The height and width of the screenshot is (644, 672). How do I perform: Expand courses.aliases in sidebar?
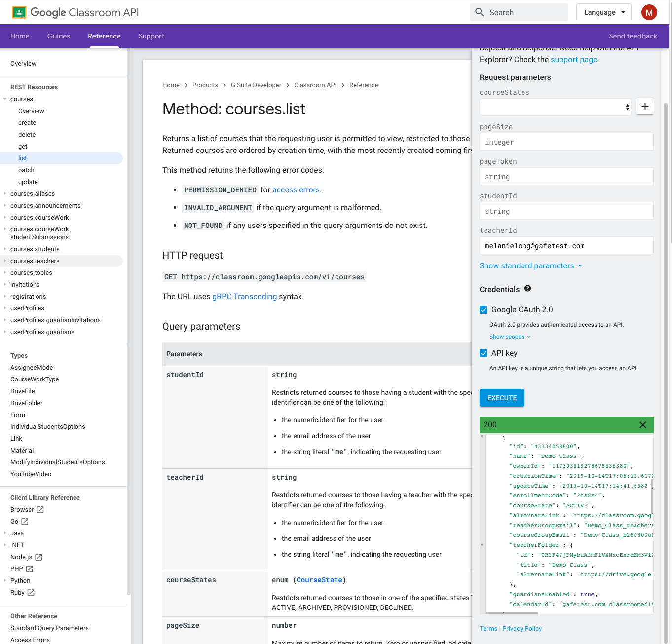pyautogui.click(x=5, y=194)
